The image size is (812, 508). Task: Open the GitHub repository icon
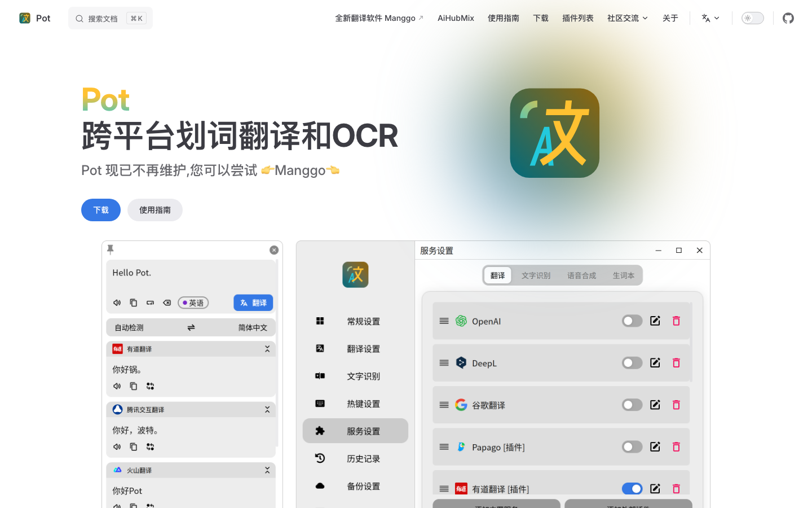click(788, 18)
